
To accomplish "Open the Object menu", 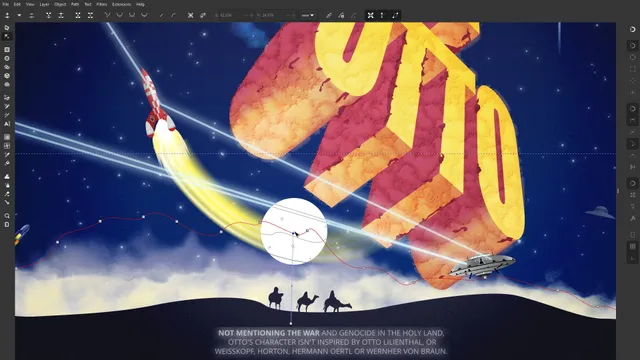I will [x=60, y=4].
